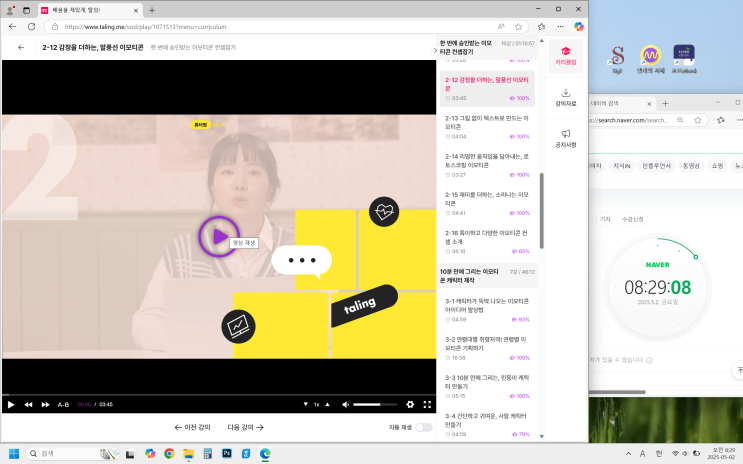Open Chrome from the taskbar
Image resolution: width=743 pixels, height=464 pixels.
coord(169,454)
